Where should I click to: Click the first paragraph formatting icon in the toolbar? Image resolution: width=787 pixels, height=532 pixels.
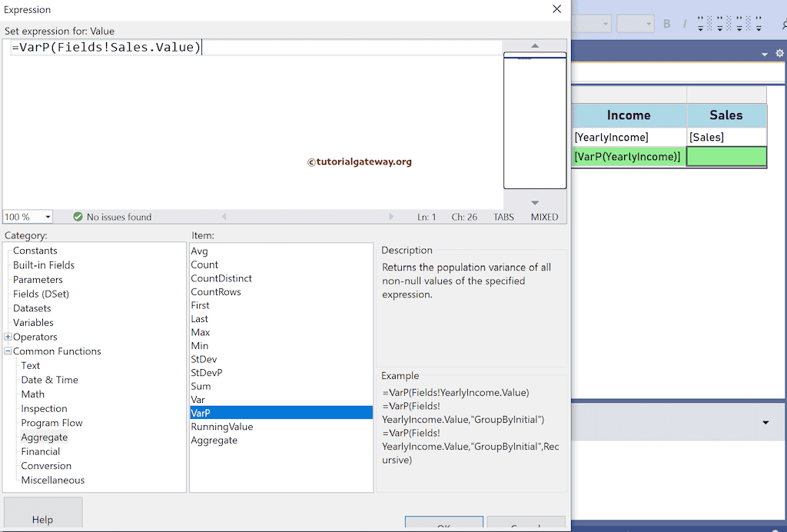pos(701,23)
